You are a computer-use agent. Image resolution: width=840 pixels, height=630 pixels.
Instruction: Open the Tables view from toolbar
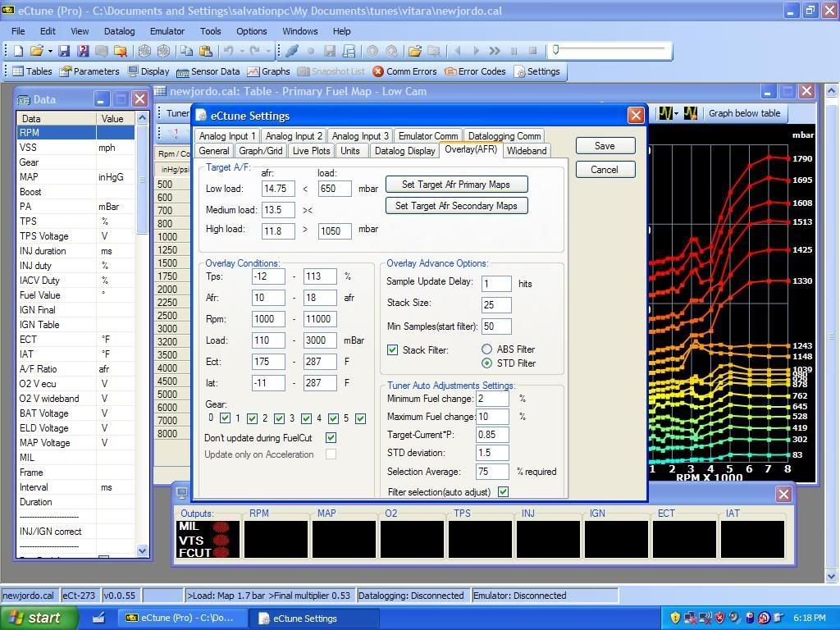click(x=32, y=71)
